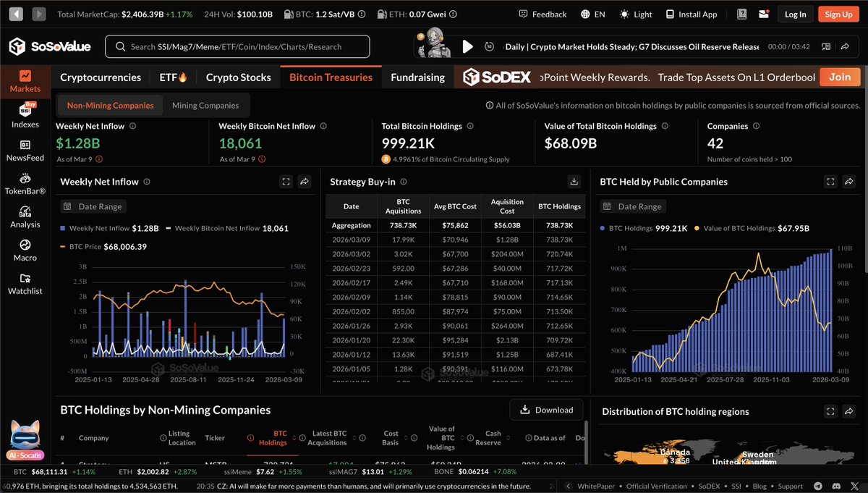Screen dimensions: 868x493
Task: Open BTC Held by Public Companies Date Range
Action: click(633, 206)
